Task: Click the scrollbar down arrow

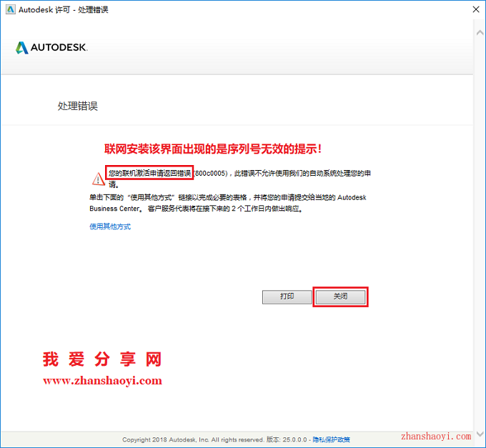Action: point(480,434)
